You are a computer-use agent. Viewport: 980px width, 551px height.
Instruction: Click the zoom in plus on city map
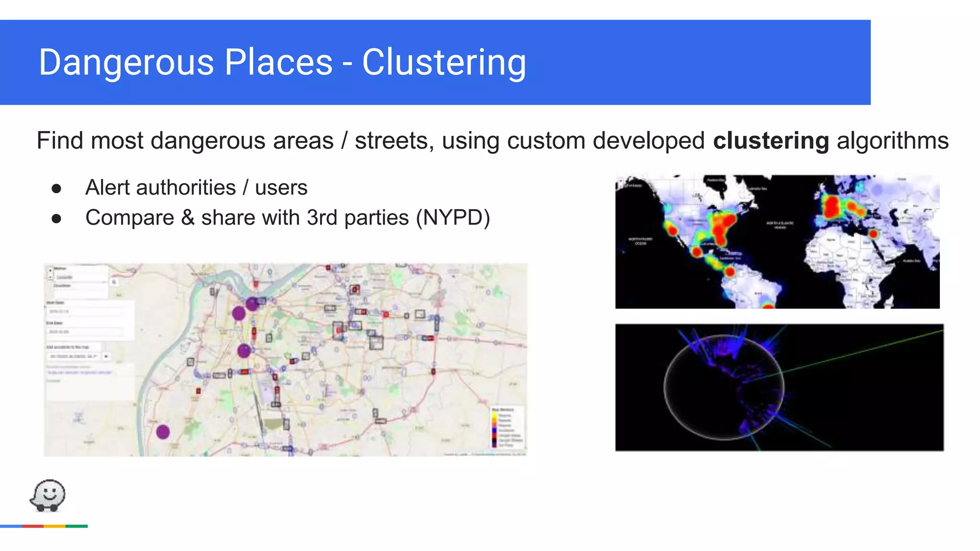point(50,270)
